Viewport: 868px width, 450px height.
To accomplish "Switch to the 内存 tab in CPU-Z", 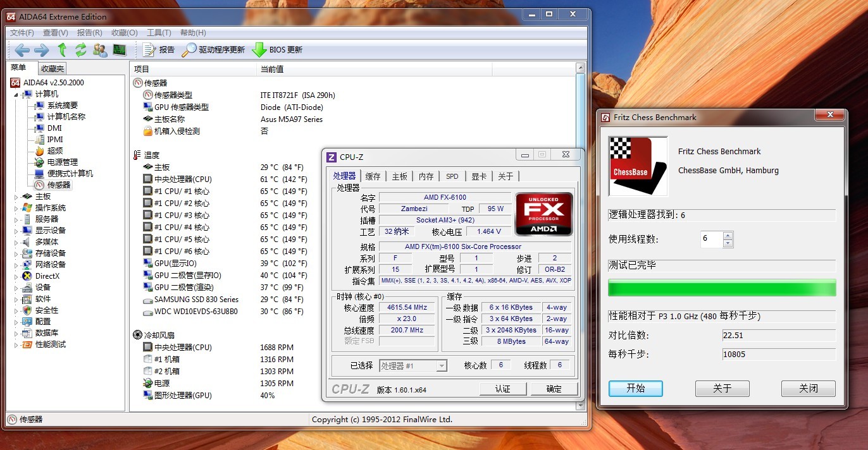I will [426, 176].
